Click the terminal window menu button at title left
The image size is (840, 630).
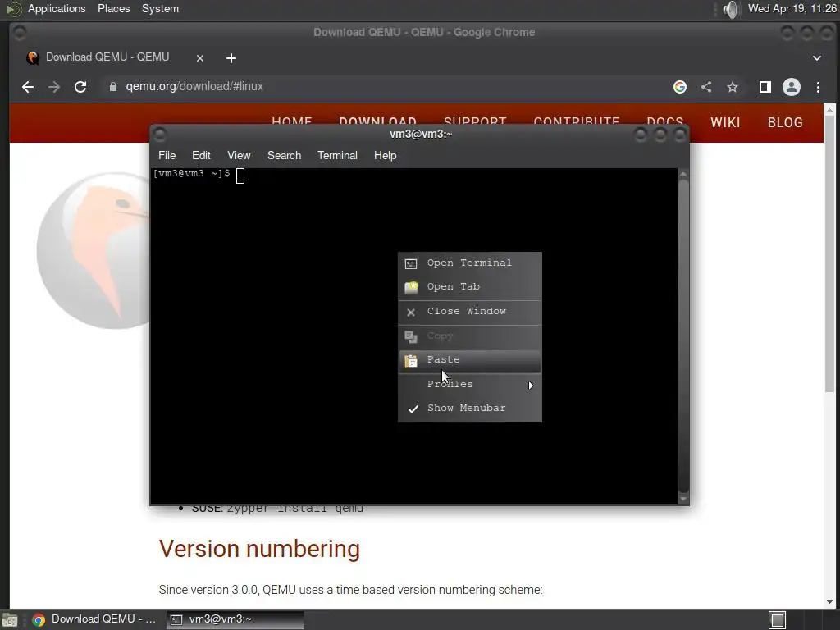[x=160, y=134]
